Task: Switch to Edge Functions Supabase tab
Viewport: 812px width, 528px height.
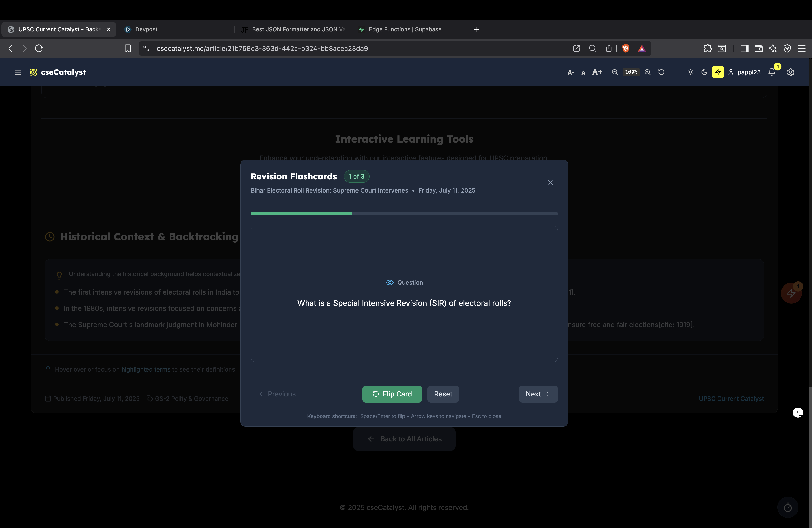Action: pyautogui.click(x=405, y=29)
